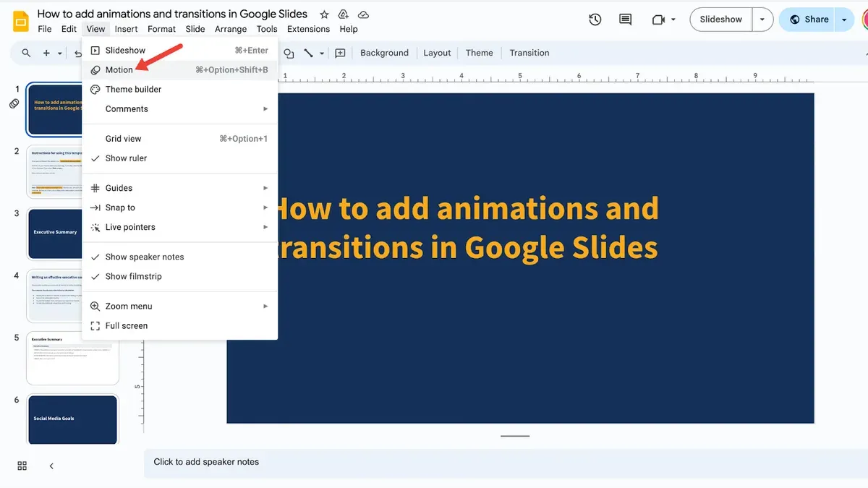Open version history clock icon

click(595, 20)
